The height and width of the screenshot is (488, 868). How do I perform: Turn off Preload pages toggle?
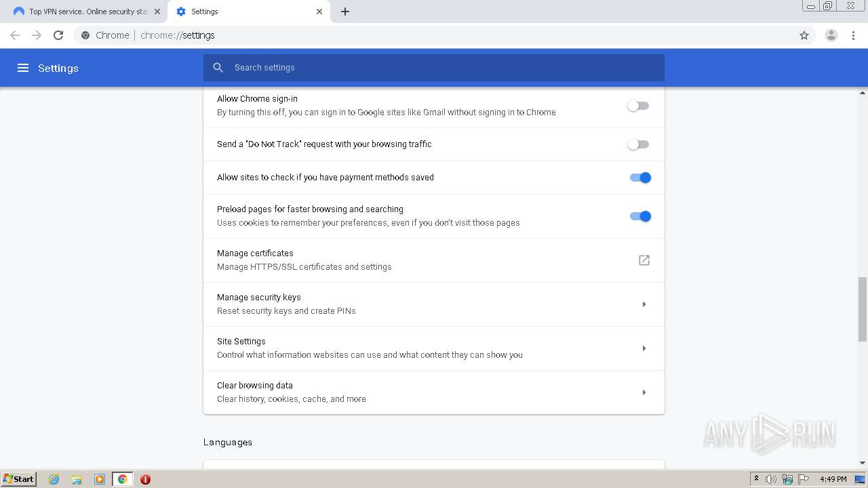pos(640,216)
